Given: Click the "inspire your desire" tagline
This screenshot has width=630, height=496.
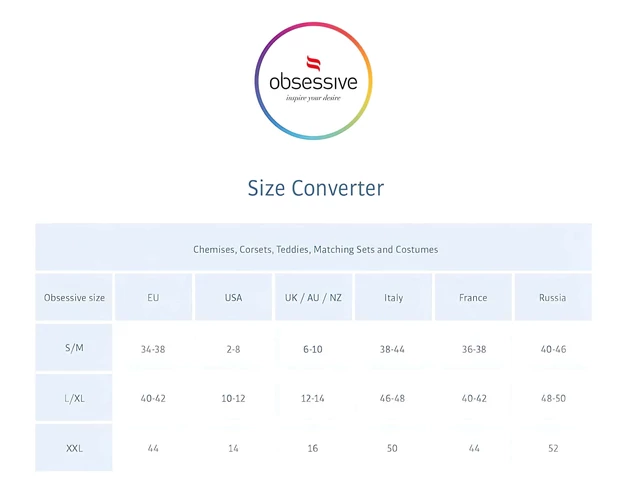Looking at the screenshot, I should pos(313,98).
